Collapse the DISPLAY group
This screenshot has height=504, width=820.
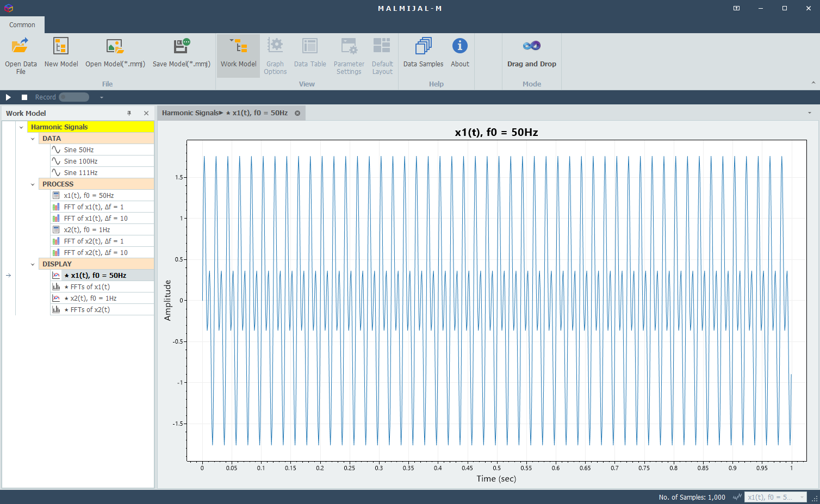point(33,264)
